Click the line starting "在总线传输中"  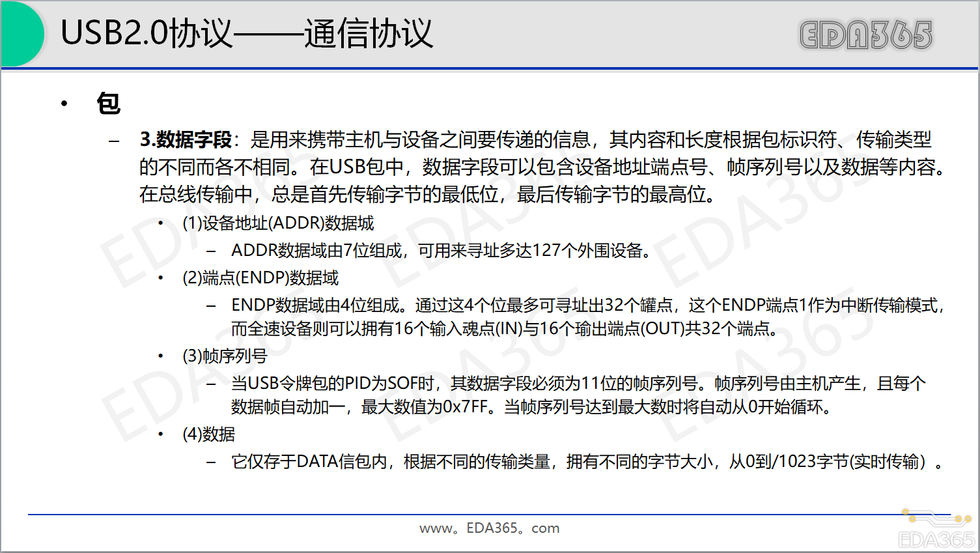429,194
